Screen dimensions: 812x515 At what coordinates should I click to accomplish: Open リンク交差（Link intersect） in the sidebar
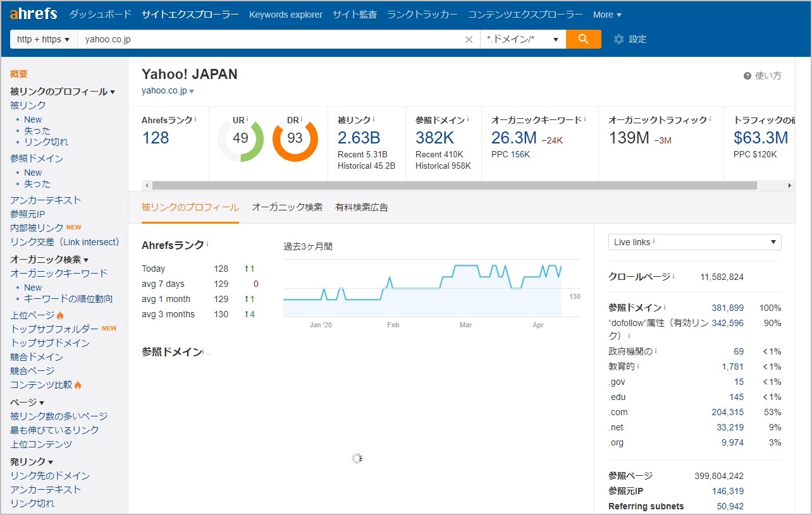65,242
